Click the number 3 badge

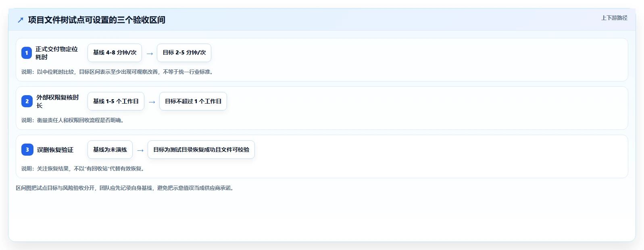[27, 150]
